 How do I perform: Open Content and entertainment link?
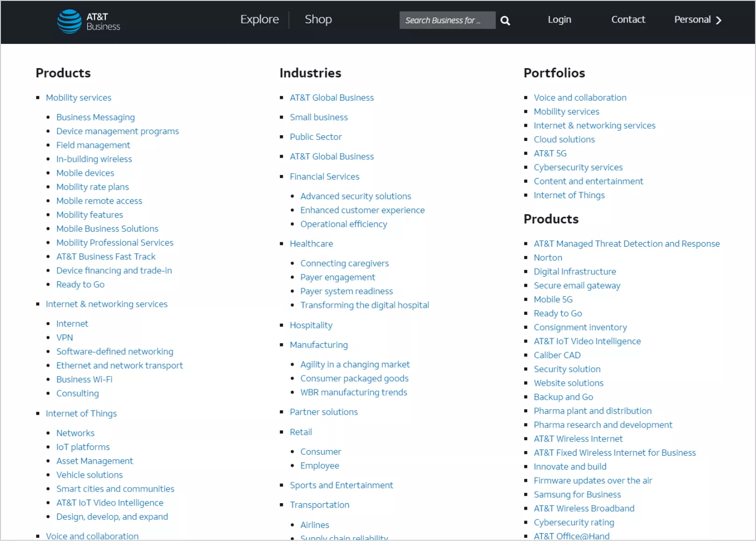(x=588, y=181)
